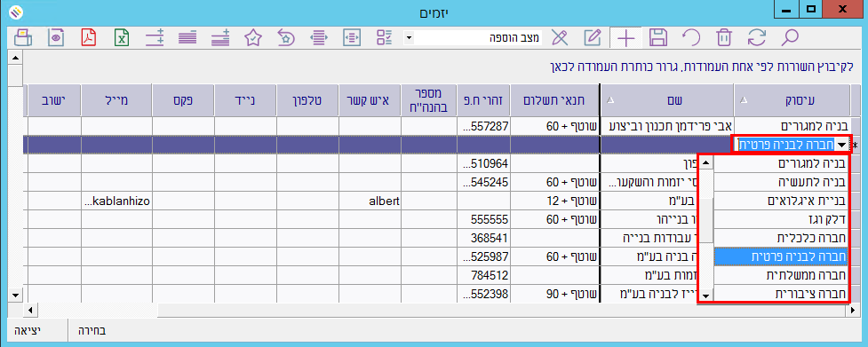Click the זהוי ח.פ column header
Viewport: 868px width, 347px height.
[x=483, y=100]
